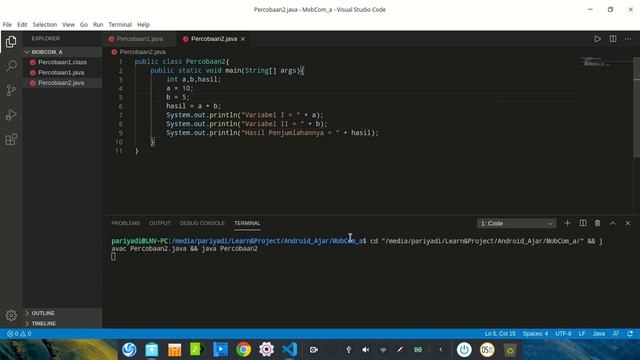Expand the TIMELINE section

[62, 323]
